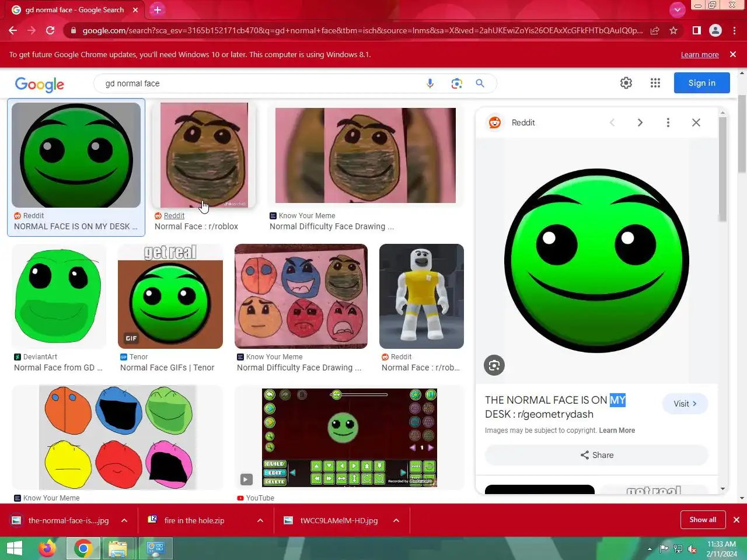
Task: Open the colored blob faces thumbnail
Action: coord(117,437)
